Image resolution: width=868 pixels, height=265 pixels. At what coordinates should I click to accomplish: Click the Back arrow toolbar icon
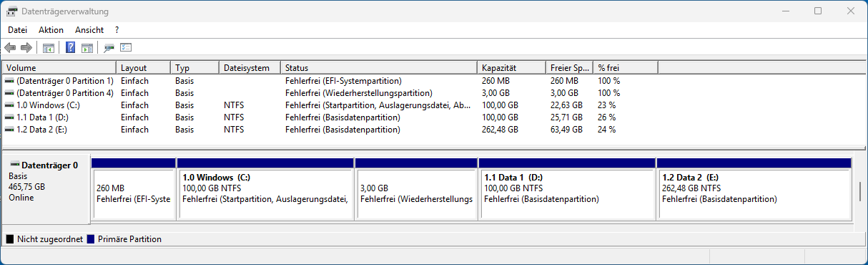point(10,48)
